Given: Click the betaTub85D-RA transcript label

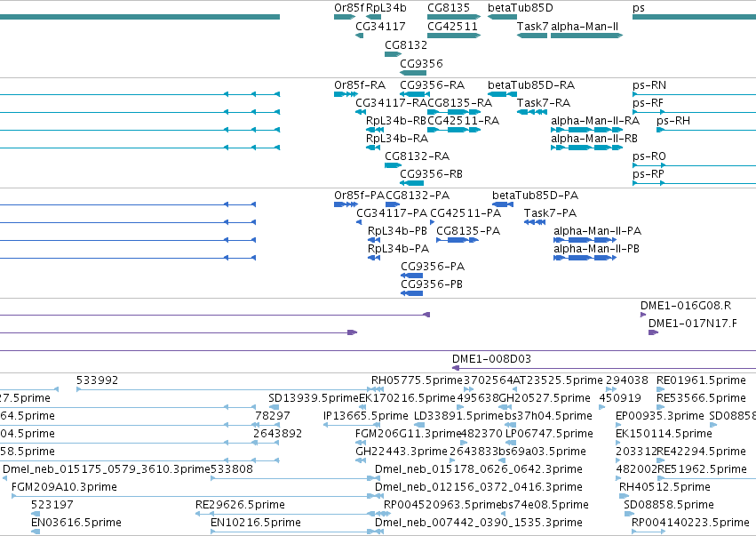Looking at the screenshot, I should (x=531, y=85).
